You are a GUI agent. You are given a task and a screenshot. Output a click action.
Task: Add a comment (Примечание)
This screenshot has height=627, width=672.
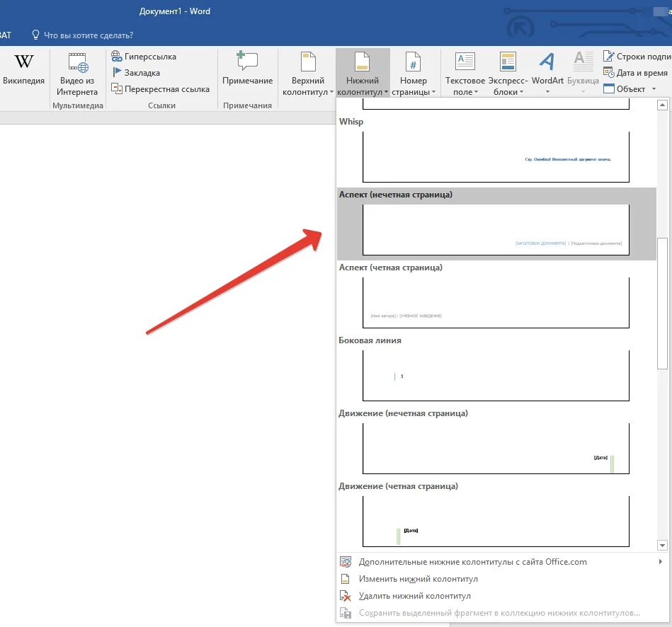pyautogui.click(x=247, y=69)
